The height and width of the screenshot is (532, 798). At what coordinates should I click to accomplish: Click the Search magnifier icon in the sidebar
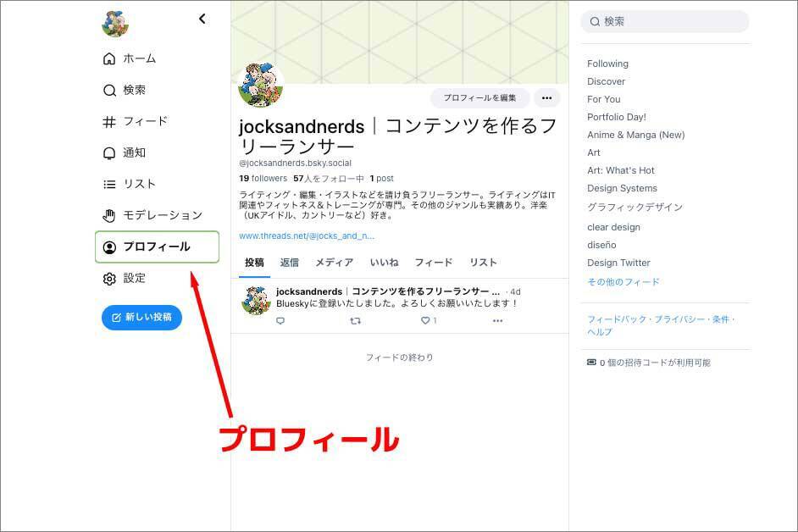[109, 90]
